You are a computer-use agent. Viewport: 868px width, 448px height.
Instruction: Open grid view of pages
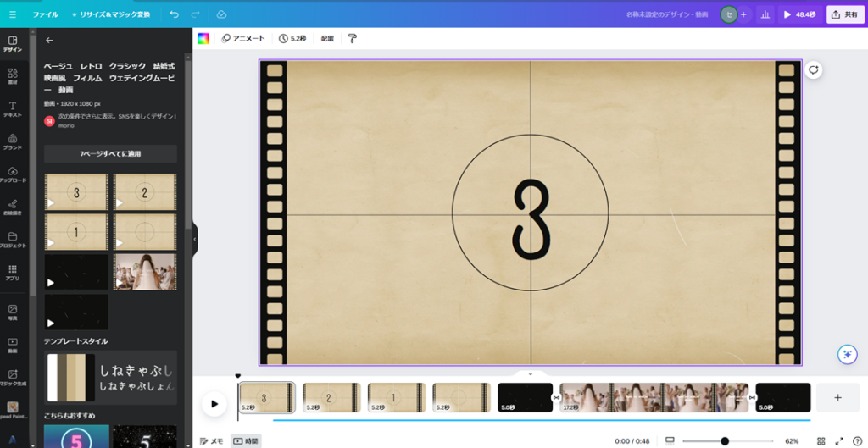821,441
